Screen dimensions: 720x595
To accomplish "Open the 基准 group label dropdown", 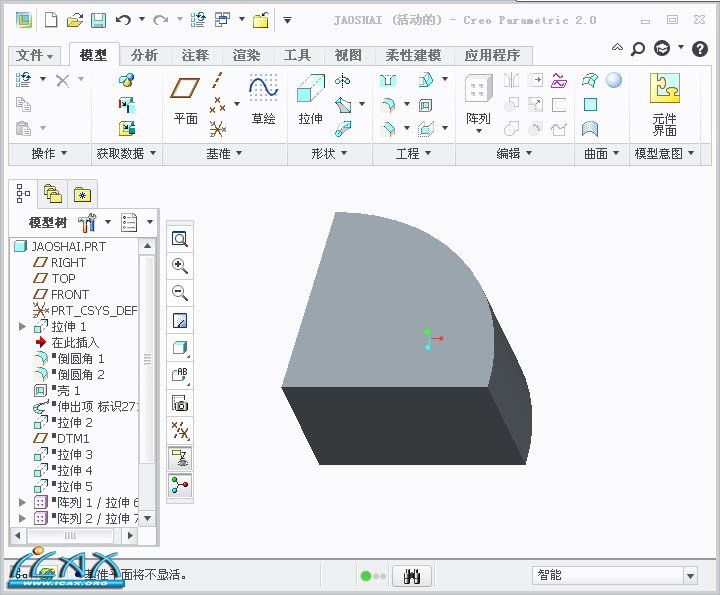I will (225, 154).
